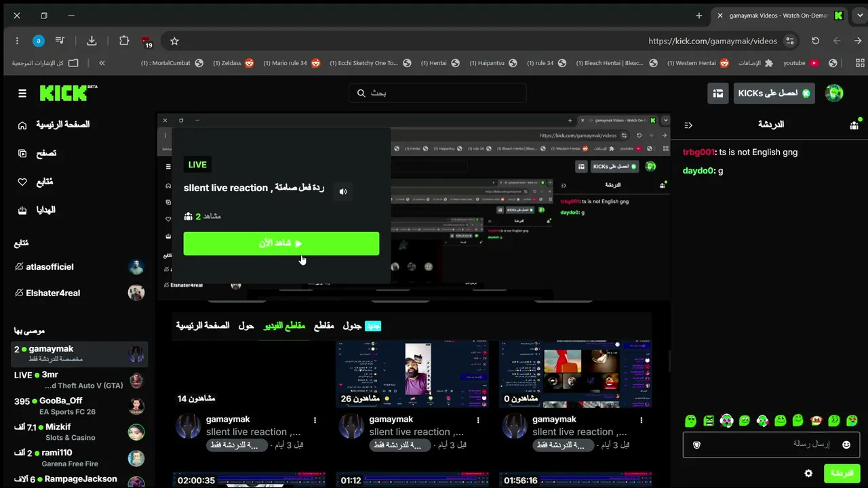Screen dimensions: 868x488
Task: Open the Kick profile avatar in header
Action: (x=834, y=93)
